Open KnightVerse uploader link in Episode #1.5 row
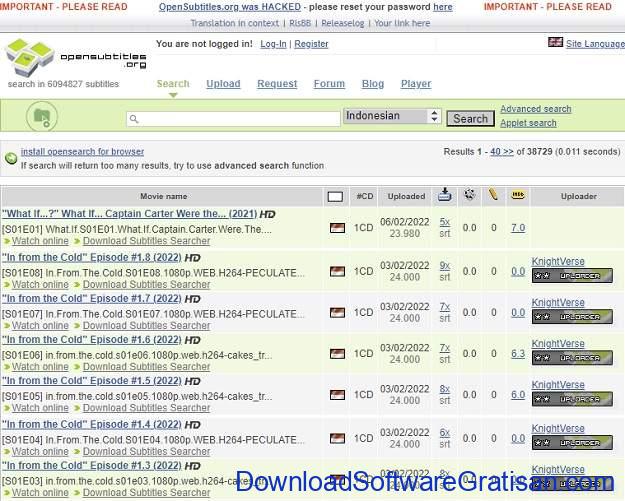Image resolution: width=625 pixels, height=501 pixels. [558, 385]
